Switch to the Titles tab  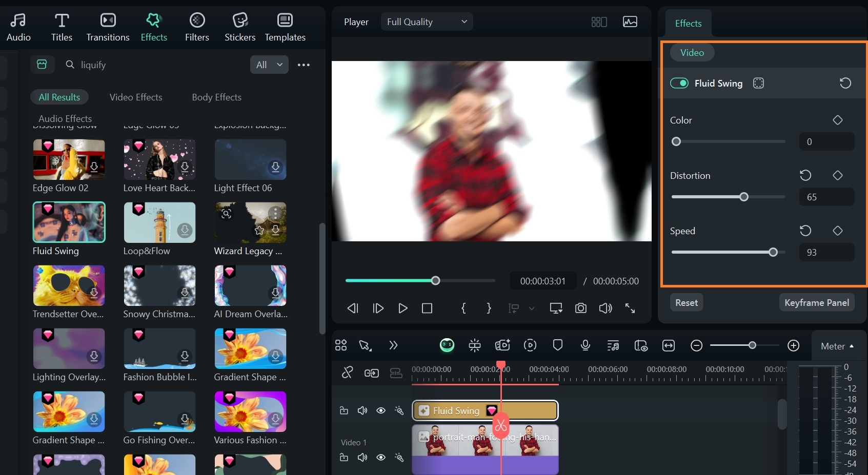[62, 27]
